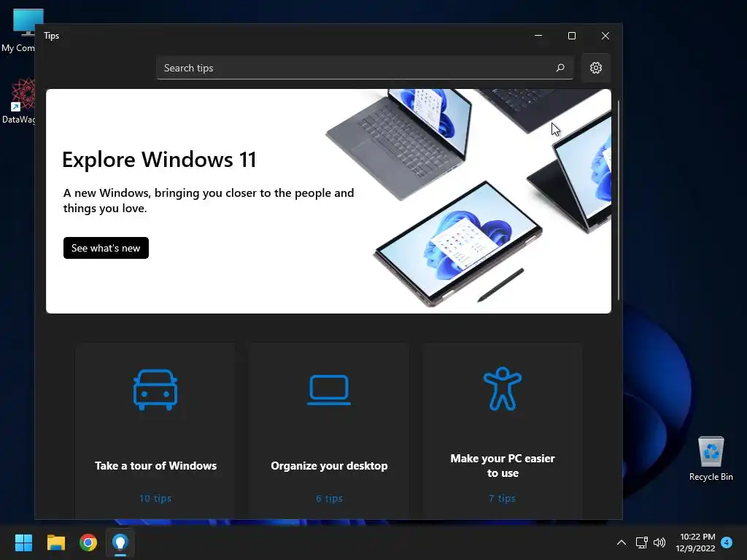Click the Tips window title text
This screenshot has height=560, width=747.
52,36
